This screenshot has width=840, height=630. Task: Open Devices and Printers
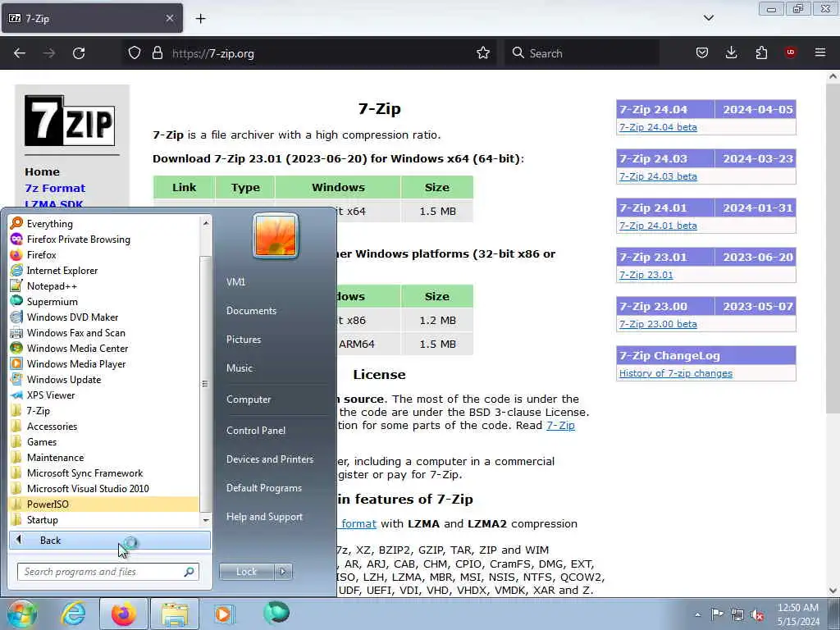click(x=269, y=459)
